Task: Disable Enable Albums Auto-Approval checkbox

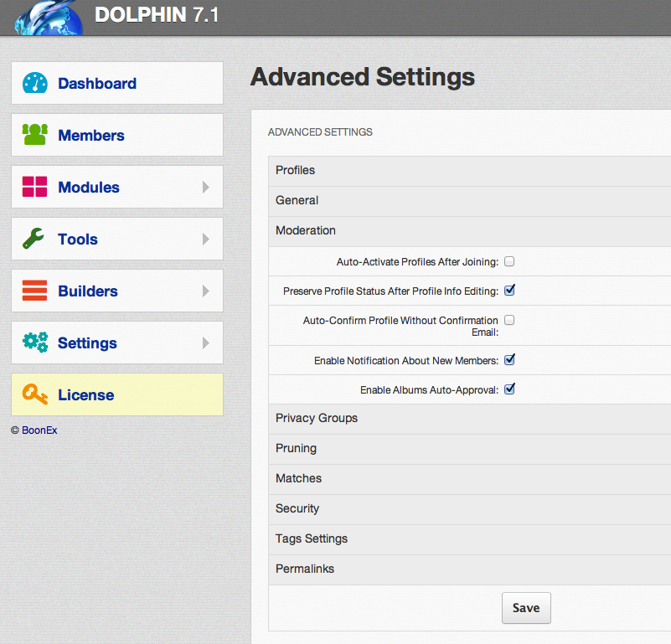Action: pos(509,389)
